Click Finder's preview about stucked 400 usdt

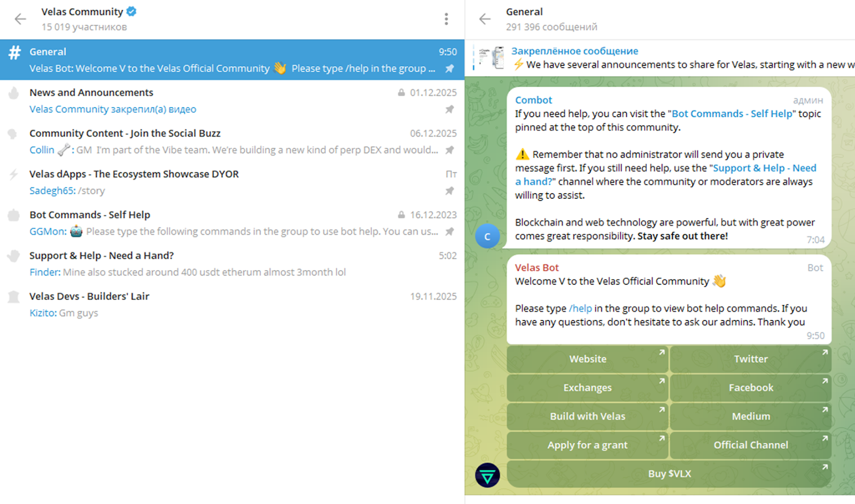(x=188, y=272)
